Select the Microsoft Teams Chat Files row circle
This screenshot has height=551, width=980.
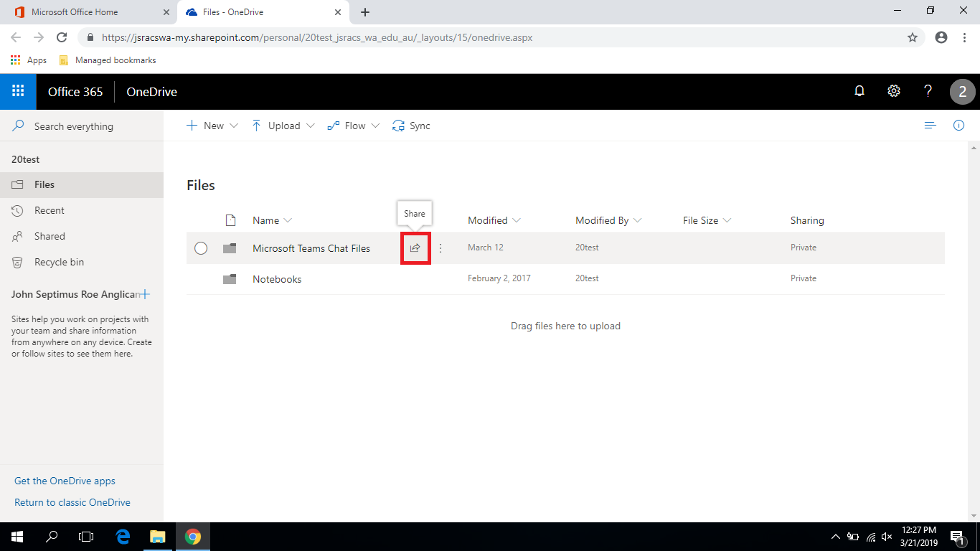point(201,248)
